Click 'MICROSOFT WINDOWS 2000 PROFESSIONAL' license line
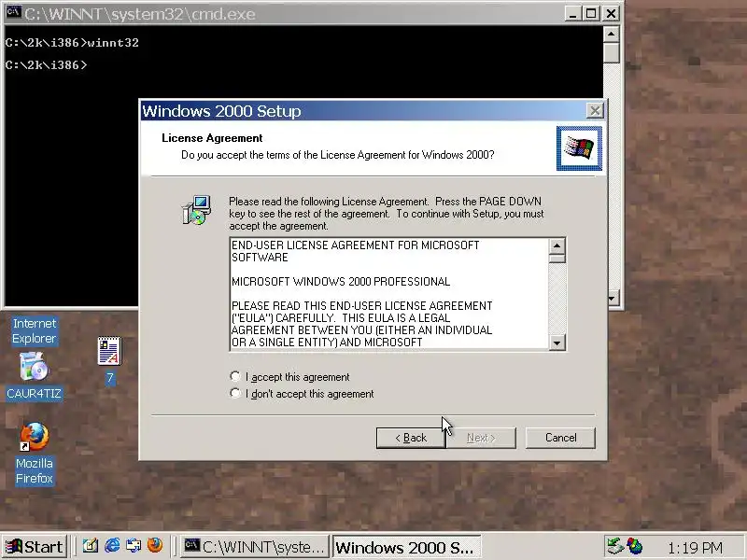 tap(341, 282)
